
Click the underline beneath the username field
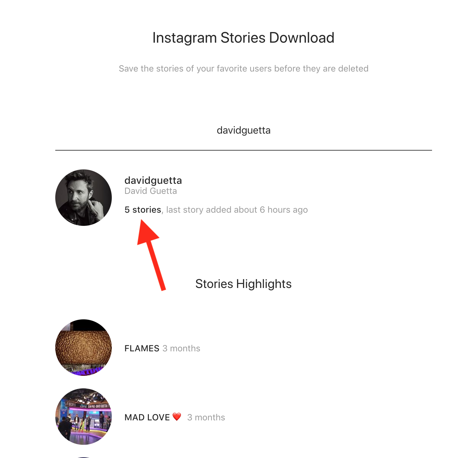point(244,150)
